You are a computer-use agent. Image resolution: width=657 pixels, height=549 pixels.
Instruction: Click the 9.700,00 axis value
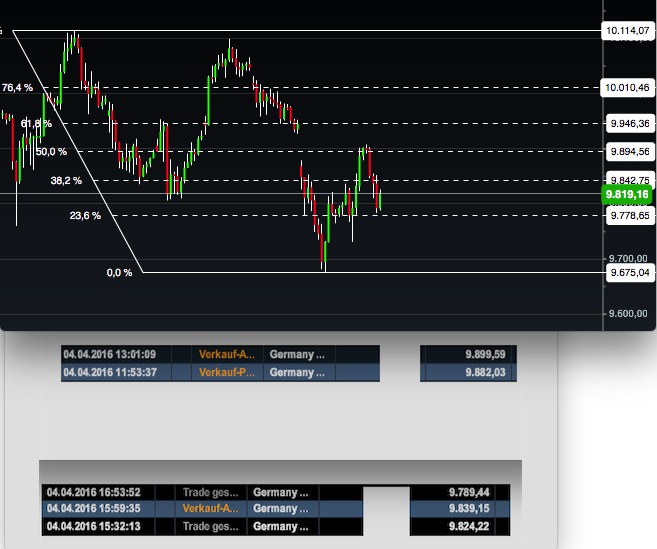point(628,259)
